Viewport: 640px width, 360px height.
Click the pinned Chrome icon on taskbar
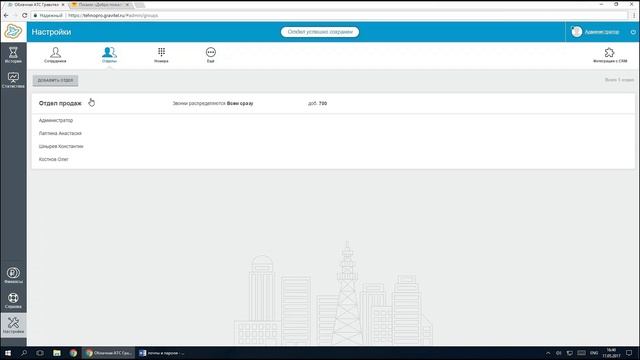(x=73, y=353)
